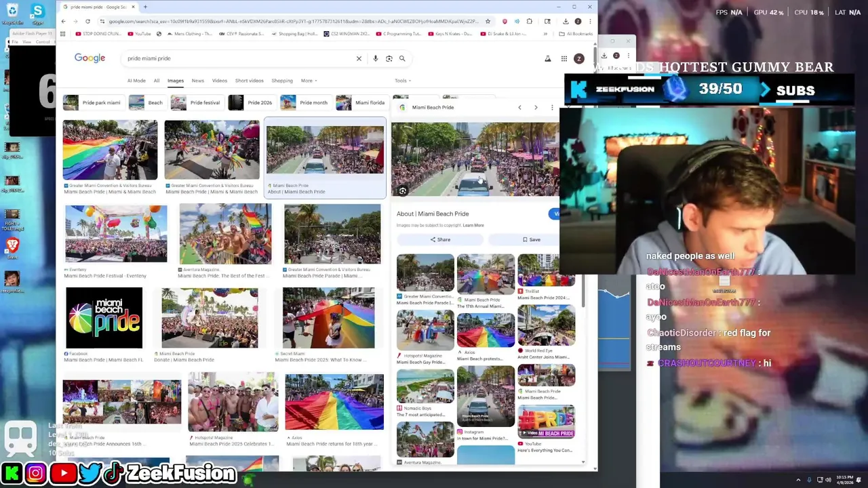Open the Chrome three-dot menu
This screenshot has width=868, height=488.
[x=590, y=21]
